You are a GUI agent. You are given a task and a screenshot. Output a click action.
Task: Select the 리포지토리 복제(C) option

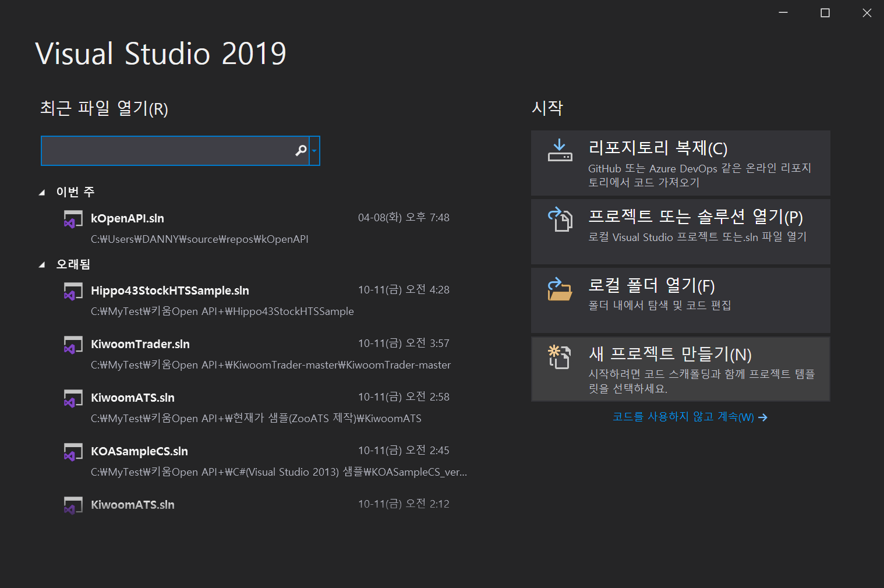coord(680,163)
